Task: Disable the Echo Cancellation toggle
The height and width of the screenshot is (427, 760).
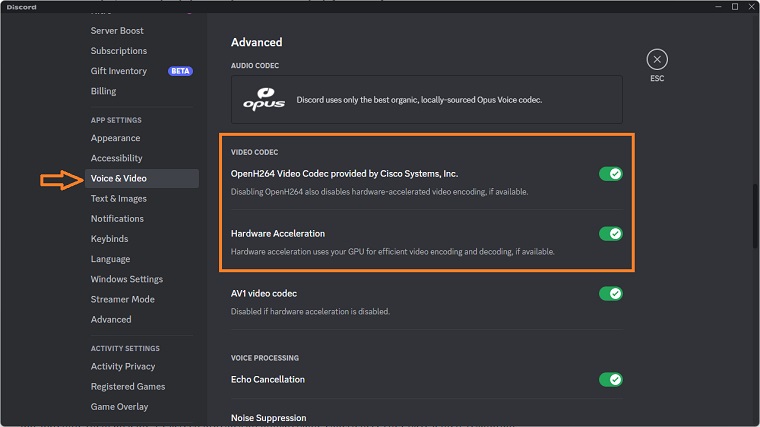Action: pos(610,380)
